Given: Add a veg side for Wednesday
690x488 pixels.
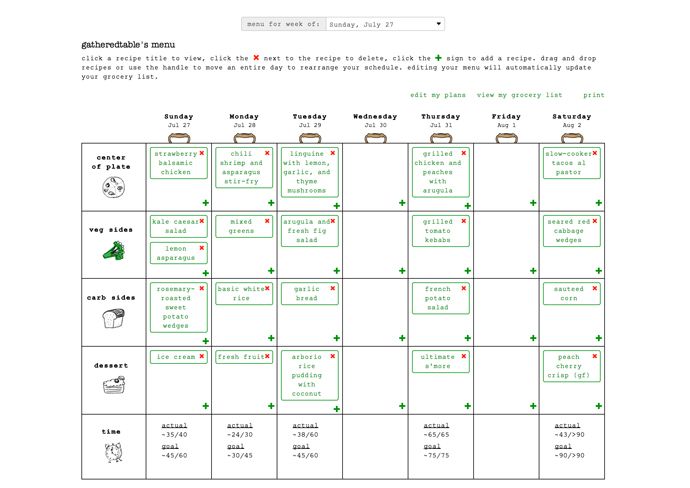Looking at the screenshot, I should click(x=402, y=271).
